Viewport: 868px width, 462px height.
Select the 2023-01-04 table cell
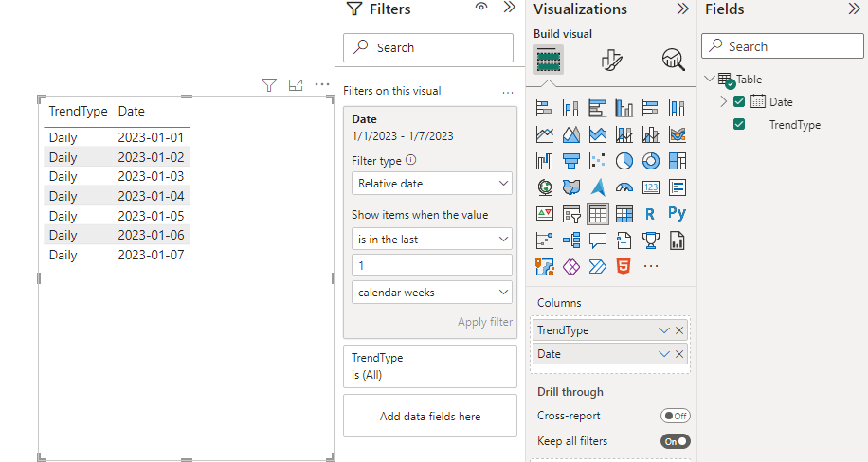151,196
